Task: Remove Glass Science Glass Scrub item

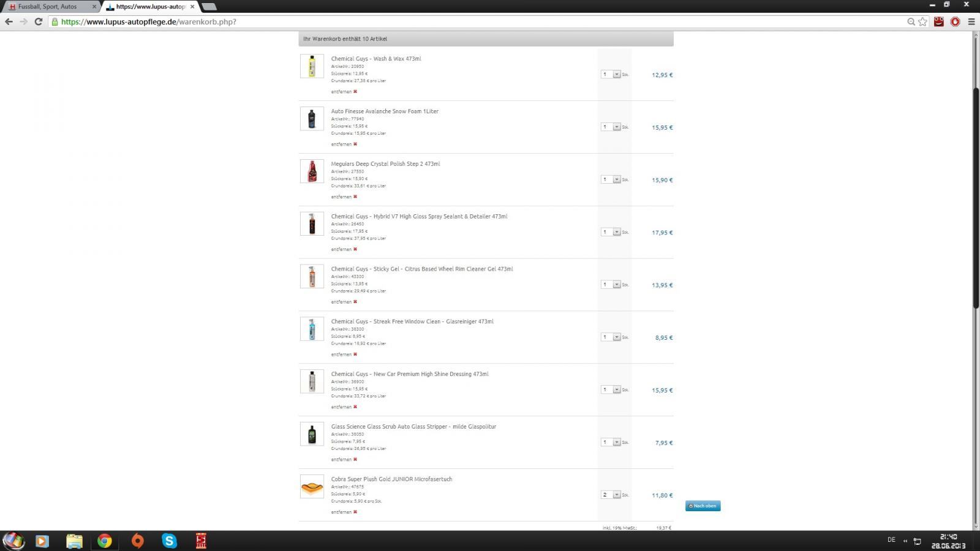Action: (344, 460)
